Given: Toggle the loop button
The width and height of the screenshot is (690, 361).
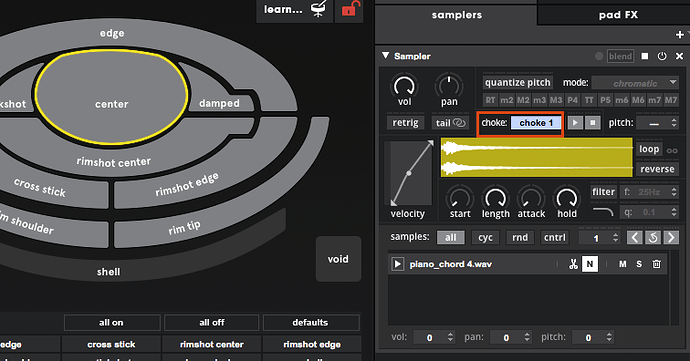Looking at the screenshot, I should coord(649,149).
